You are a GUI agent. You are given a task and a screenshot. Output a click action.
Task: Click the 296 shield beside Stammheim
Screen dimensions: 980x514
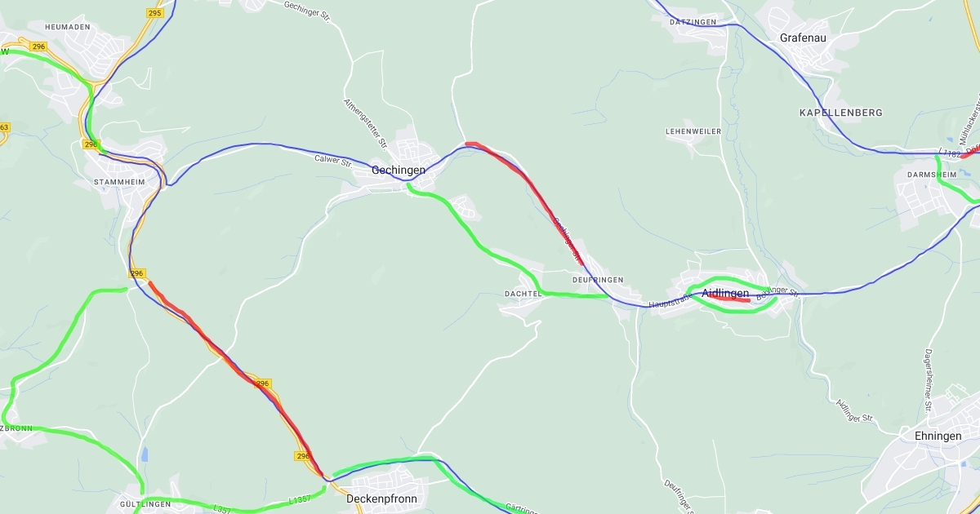pyautogui.click(x=91, y=144)
